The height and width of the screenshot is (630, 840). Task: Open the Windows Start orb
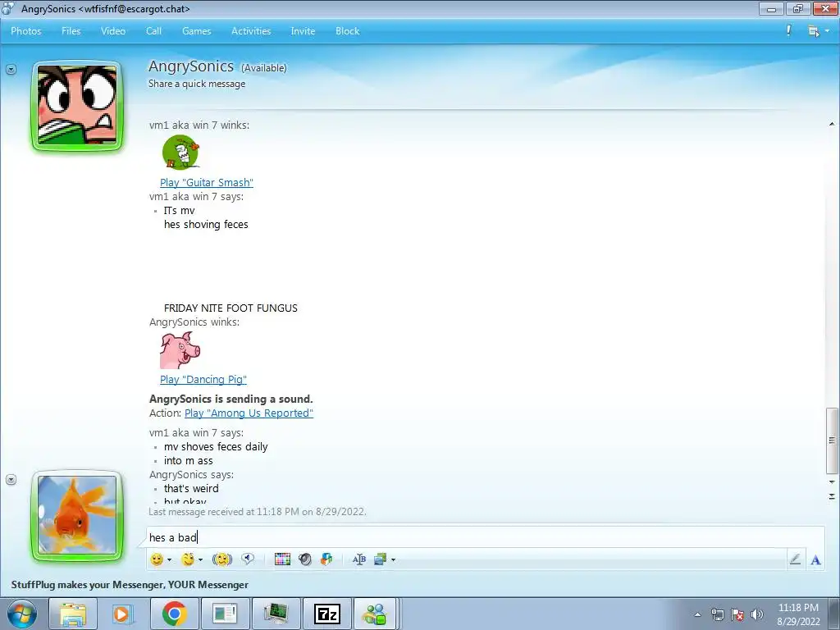pos(22,614)
